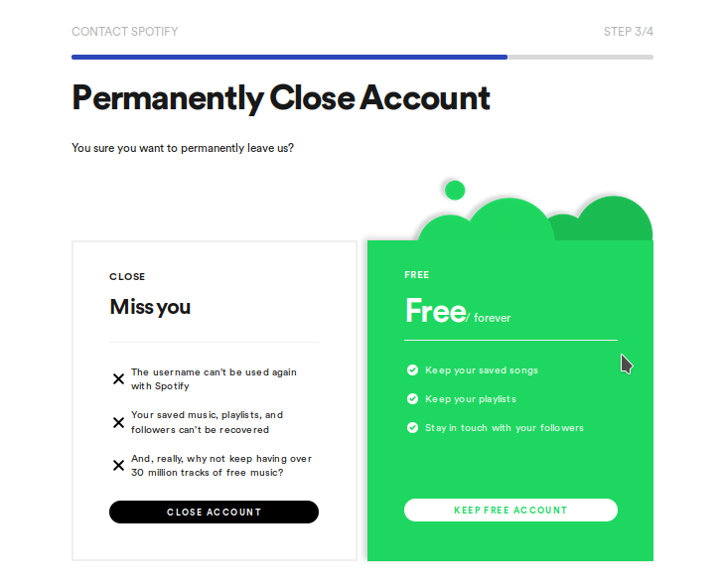
Task: Click the Contact Spotify header text
Action: (125, 31)
